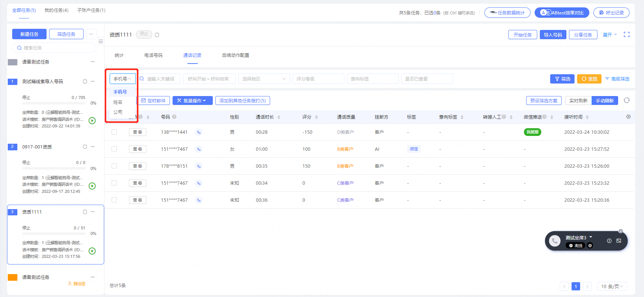Click help icon next to 微信推送 column

545,117
